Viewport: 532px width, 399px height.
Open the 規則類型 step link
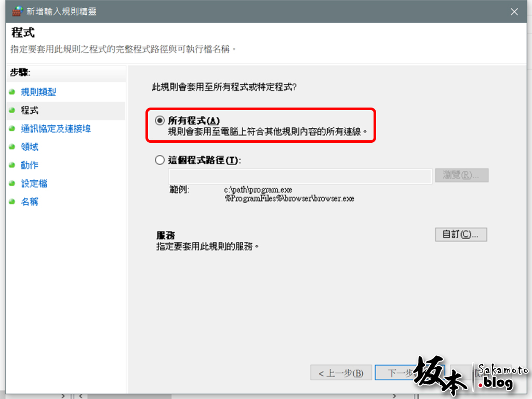pyautogui.click(x=38, y=92)
